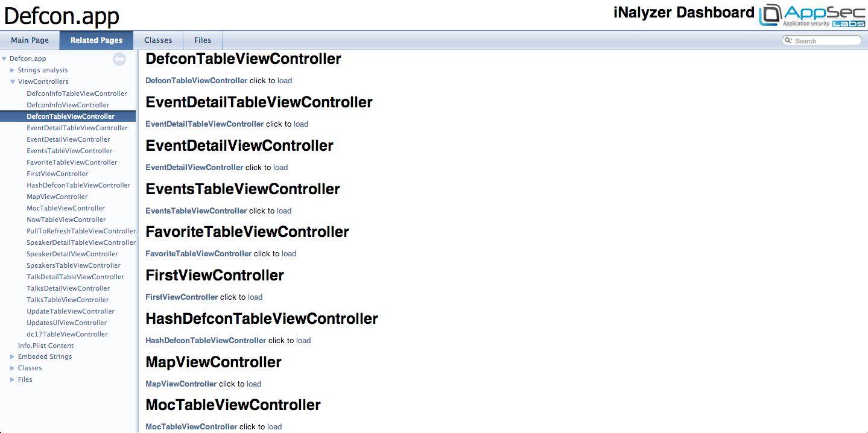Open the EventDetailViewController bold link

[194, 168]
